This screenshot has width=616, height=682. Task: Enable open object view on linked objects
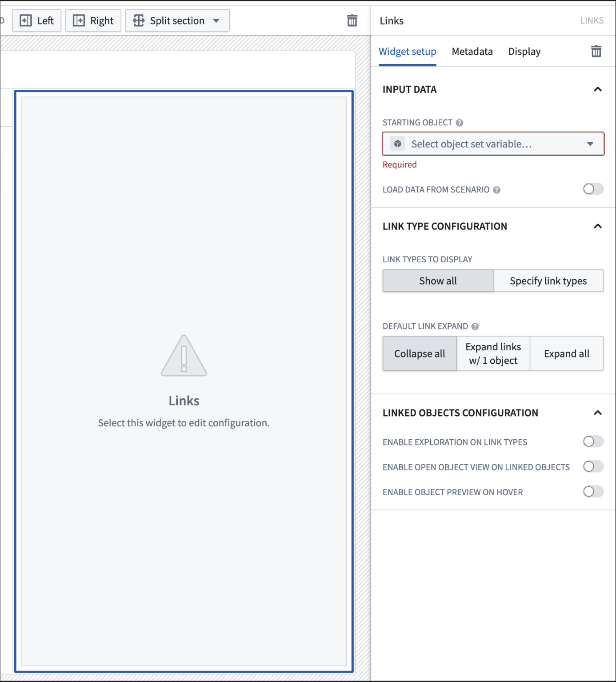coord(593,466)
